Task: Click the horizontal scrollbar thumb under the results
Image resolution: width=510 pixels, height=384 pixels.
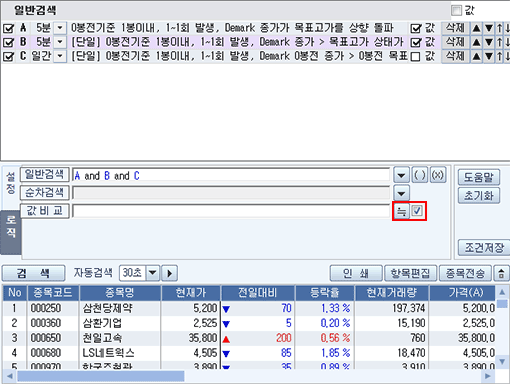Action: pyautogui.click(x=100, y=376)
